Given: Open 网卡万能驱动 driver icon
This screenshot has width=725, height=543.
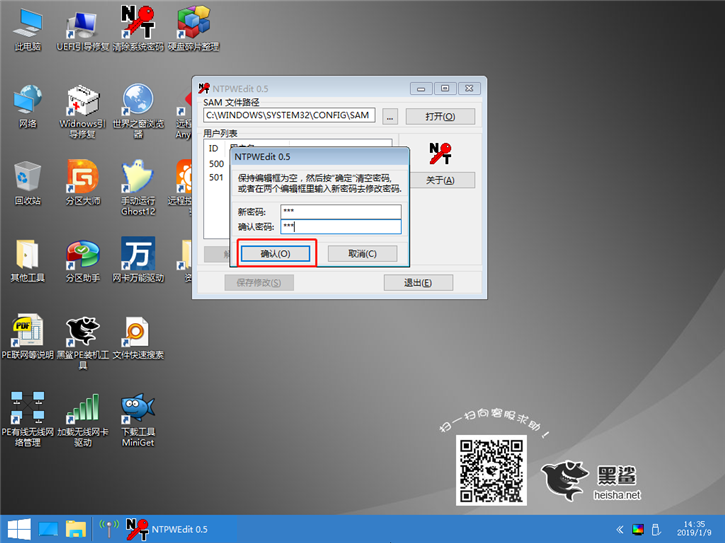Looking at the screenshot, I should [137, 255].
